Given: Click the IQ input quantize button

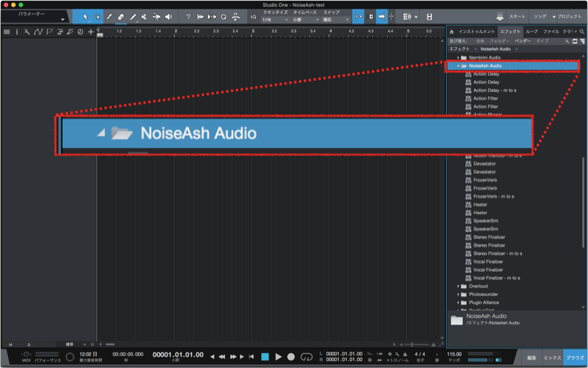Looking at the screenshot, I should 254,17.
